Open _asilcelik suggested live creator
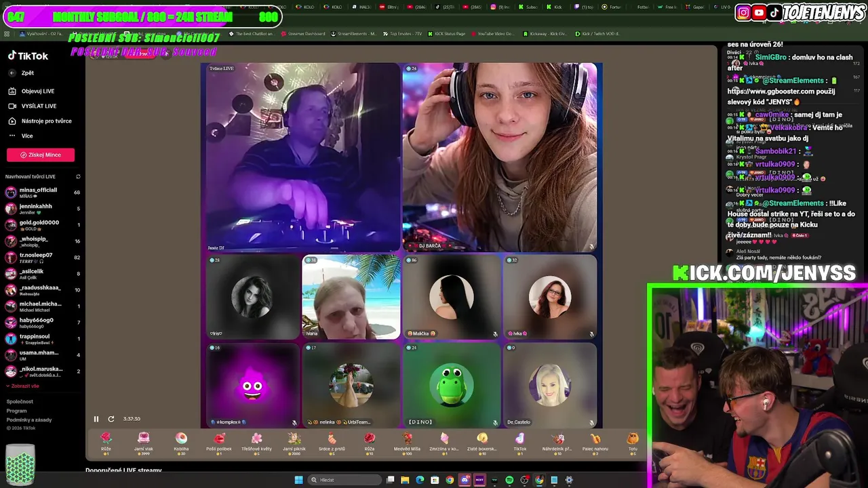The height and width of the screenshot is (488, 868). tap(42, 274)
